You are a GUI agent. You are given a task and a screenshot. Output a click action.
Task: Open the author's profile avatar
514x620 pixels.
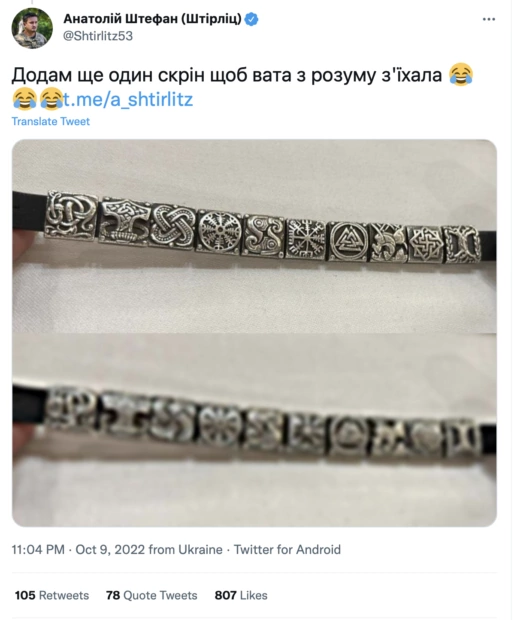click(x=32, y=28)
